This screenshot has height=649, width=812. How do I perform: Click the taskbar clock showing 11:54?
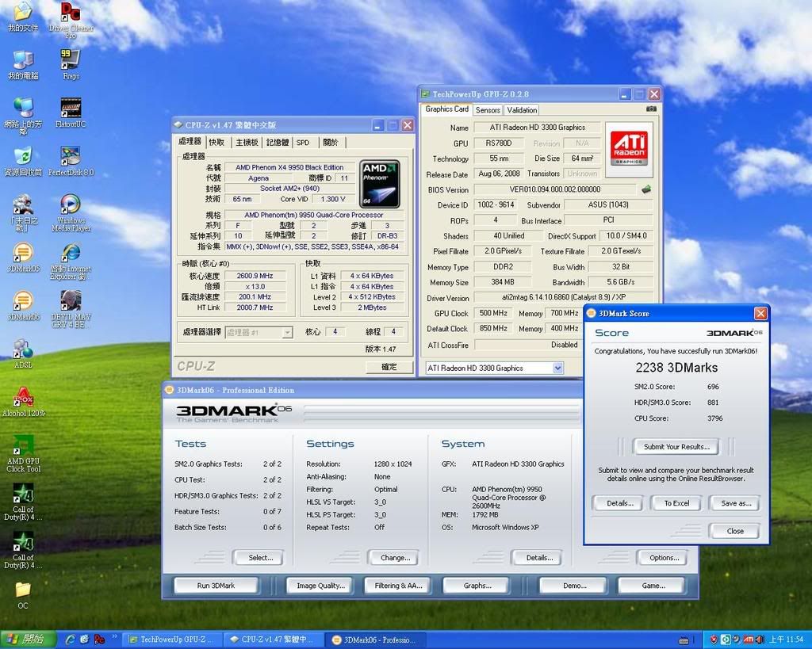point(786,639)
